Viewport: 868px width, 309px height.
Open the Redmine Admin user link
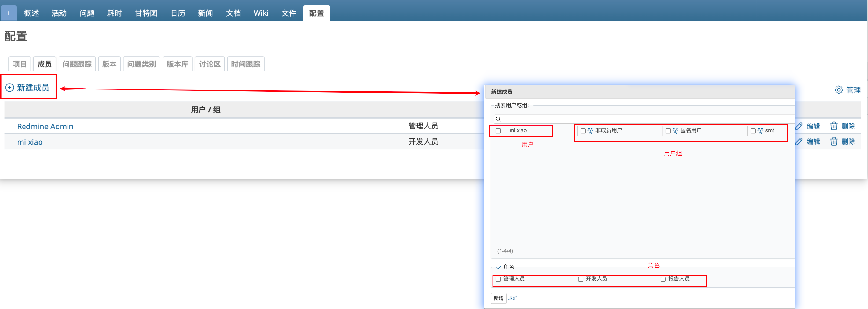click(45, 126)
